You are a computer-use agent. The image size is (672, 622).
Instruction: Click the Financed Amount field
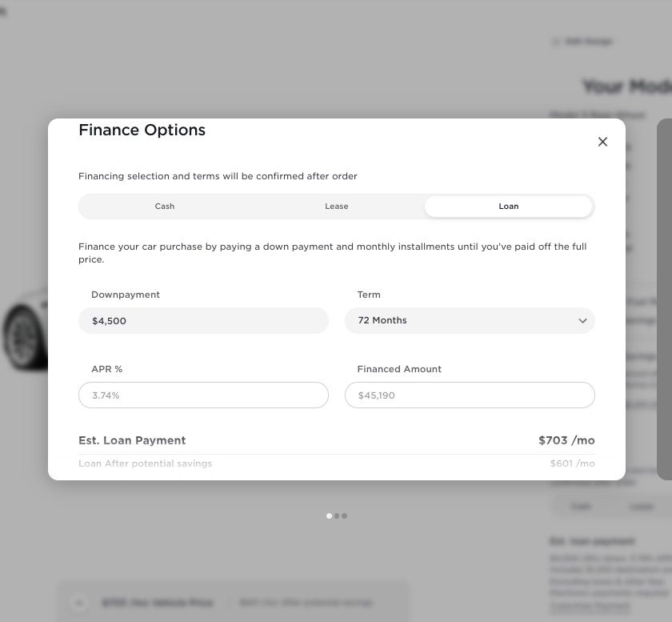pos(470,395)
